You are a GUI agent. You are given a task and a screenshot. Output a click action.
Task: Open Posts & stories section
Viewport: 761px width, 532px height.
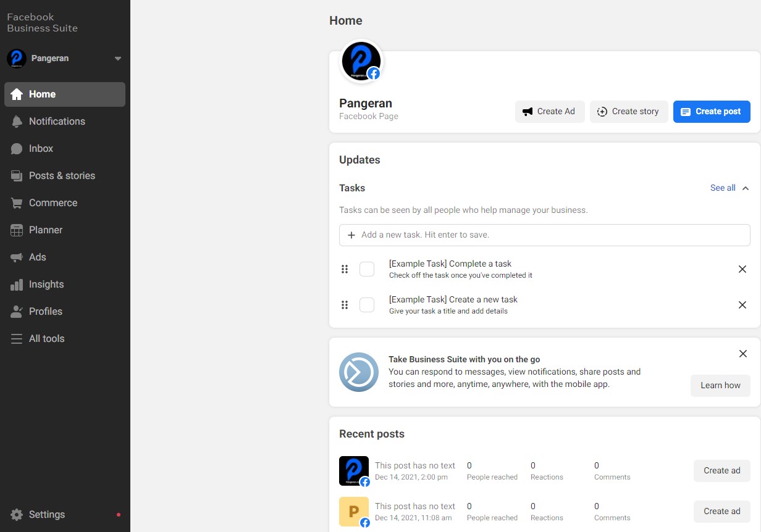tap(65, 176)
